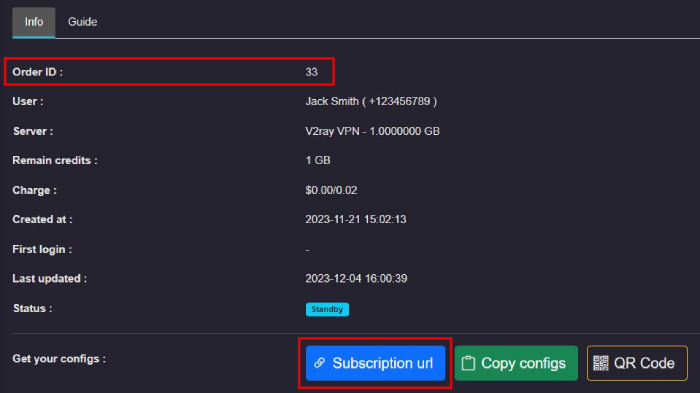Select server text V2ray VPN - 1.0000000 GB
Image resolution: width=700 pixels, height=393 pixels.
[x=372, y=131]
